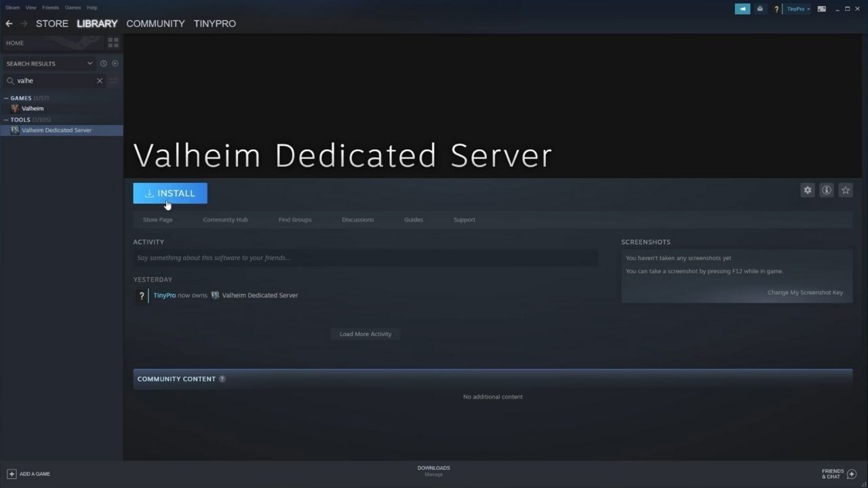Click Load More Activity
The width and height of the screenshot is (868, 488).
pos(365,333)
